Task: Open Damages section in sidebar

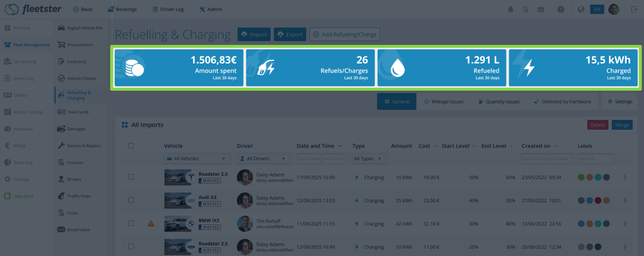Action: coord(71,129)
